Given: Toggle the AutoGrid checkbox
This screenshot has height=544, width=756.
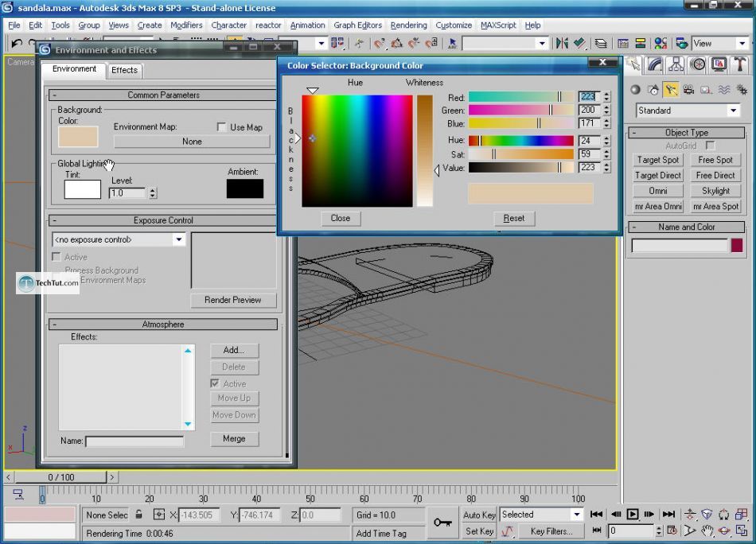Looking at the screenshot, I should tap(710, 145).
